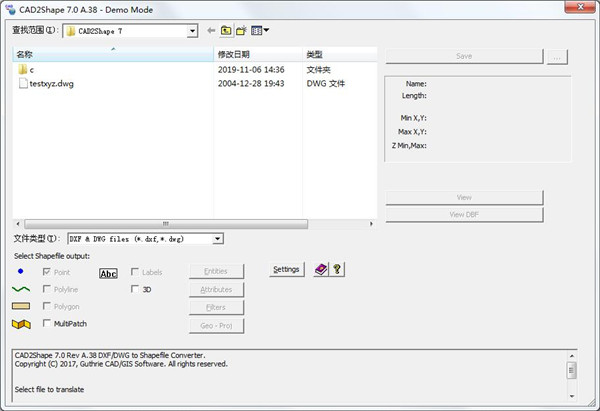The height and width of the screenshot is (411, 600).
Task: Click the file list scroll-right arrow
Action: point(371,223)
